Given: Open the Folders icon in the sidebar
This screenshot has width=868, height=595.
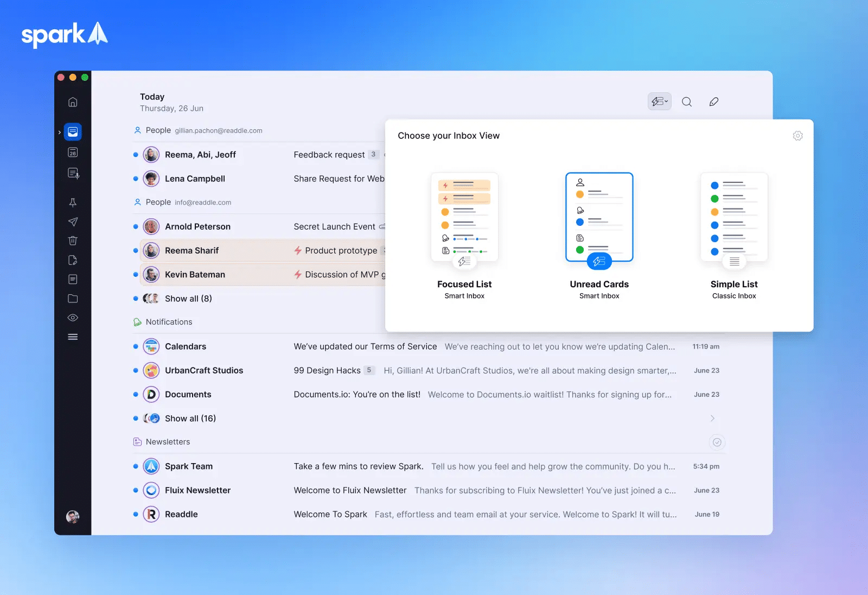Looking at the screenshot, I should coord(73,299).
